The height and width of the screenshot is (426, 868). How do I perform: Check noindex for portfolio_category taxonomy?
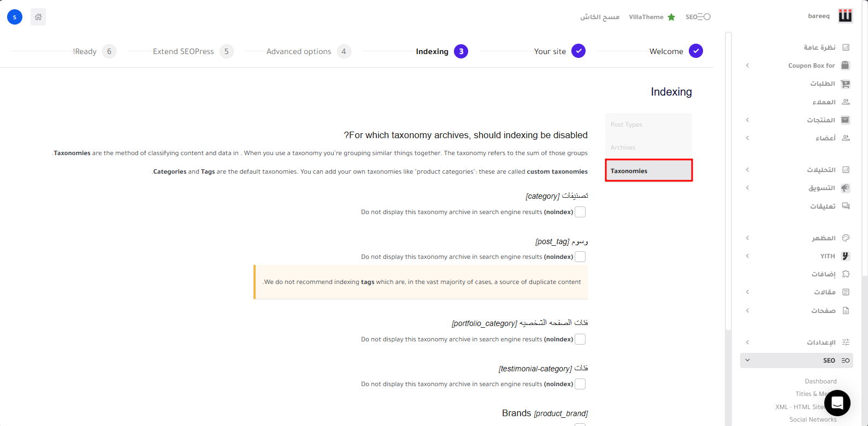[x=580, y=339]
